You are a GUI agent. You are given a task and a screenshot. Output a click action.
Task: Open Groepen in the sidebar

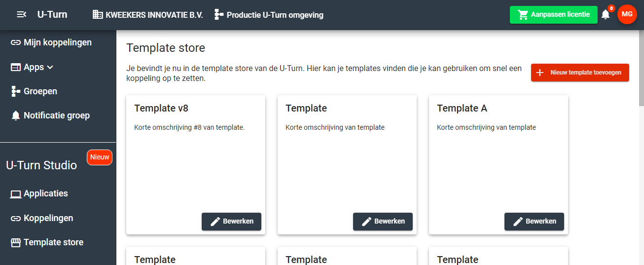pos(40,91)
